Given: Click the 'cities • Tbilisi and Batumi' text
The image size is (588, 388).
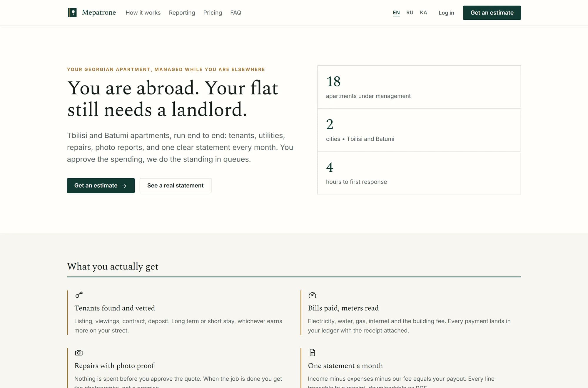Looking at the screenshot, I should coord(360,139).
